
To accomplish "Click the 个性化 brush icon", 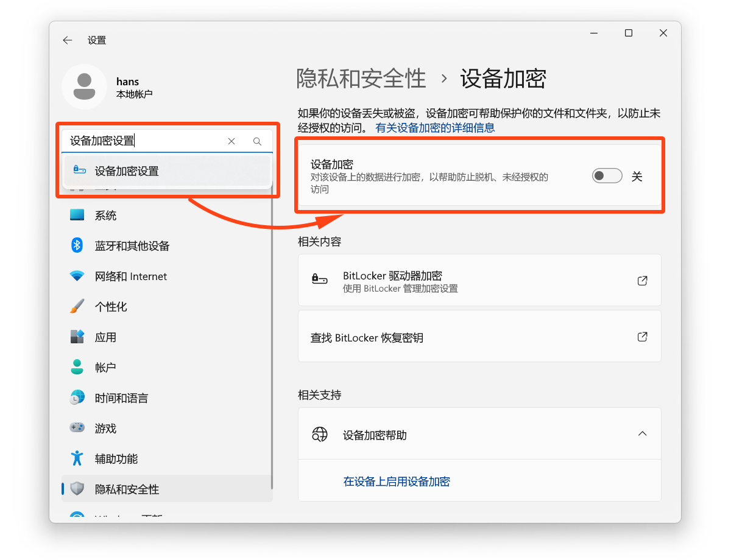I will 77,306.
